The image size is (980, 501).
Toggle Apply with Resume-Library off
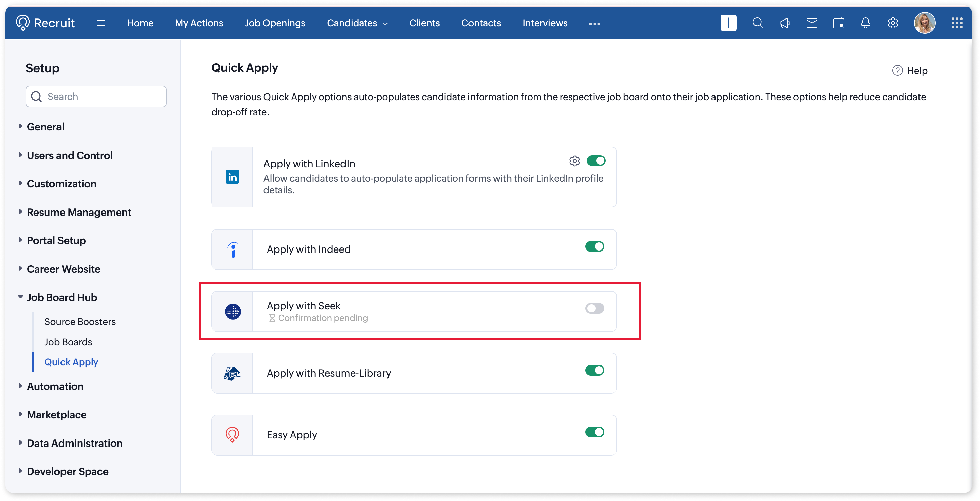(595, 371)
